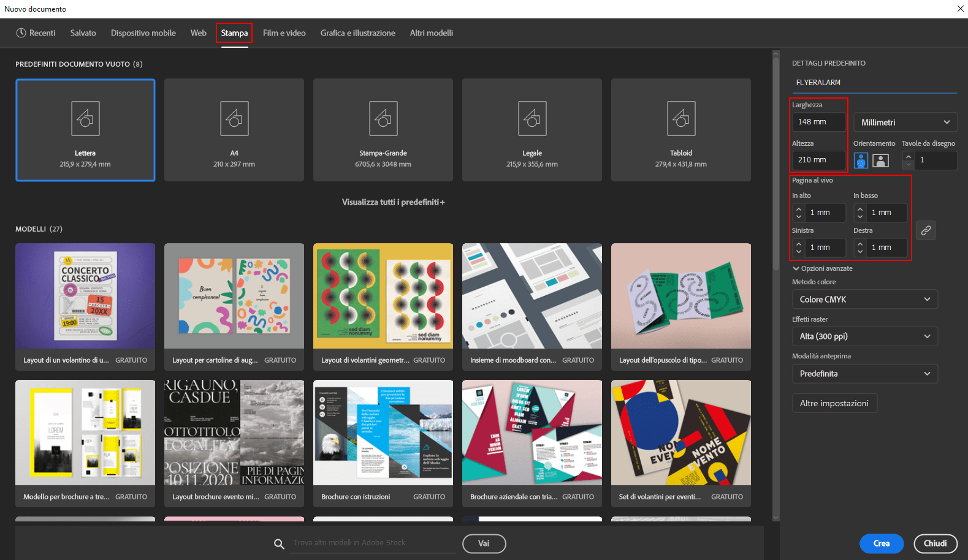Toggle the bleed link chain icon
This screenshot has width=968, height=560.
pyautogui.click(x=926, y=230)
